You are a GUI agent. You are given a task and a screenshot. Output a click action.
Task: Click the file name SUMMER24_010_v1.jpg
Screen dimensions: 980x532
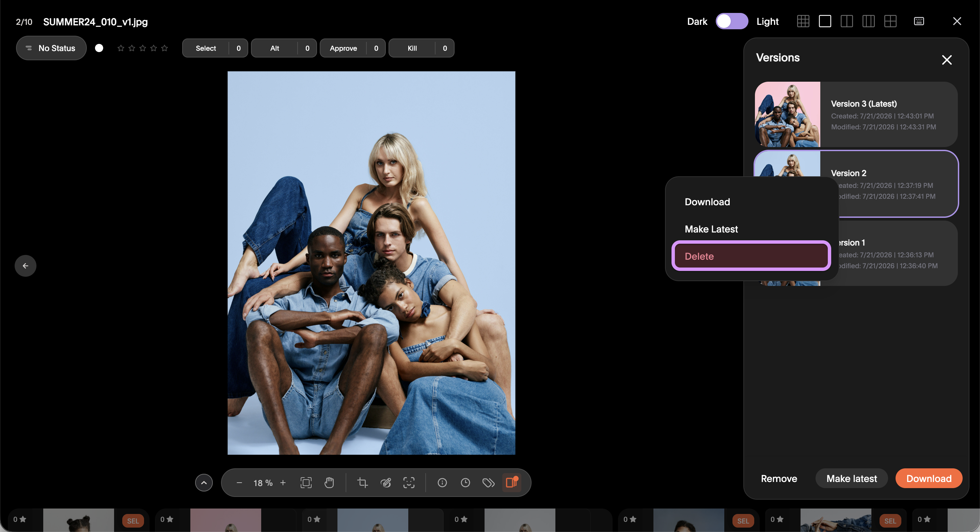click(95, 22)
